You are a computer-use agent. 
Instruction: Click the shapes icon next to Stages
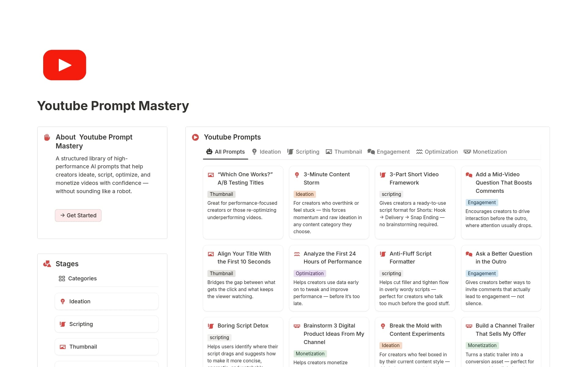pyautogui.click(x=47, y=264)
